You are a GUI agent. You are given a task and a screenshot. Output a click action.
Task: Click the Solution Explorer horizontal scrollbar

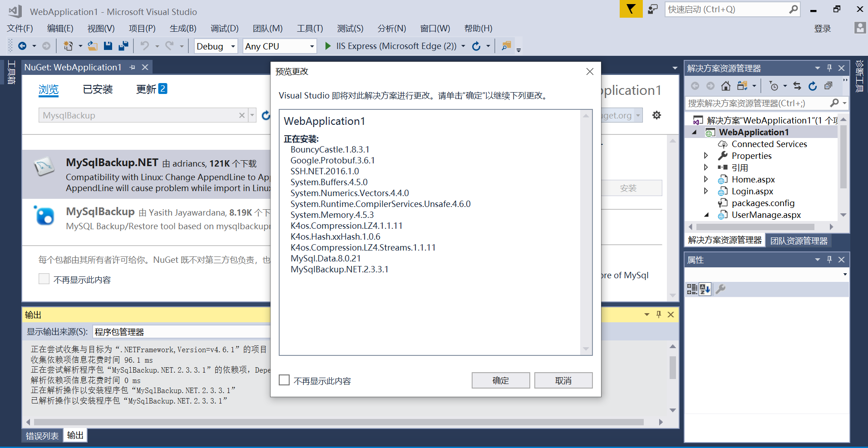755,226
